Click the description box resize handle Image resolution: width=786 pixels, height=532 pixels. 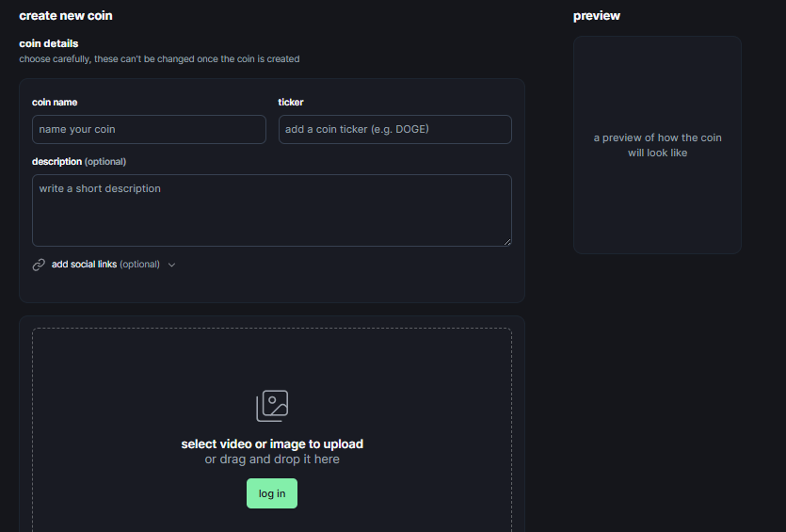click(x=506, y=241)
